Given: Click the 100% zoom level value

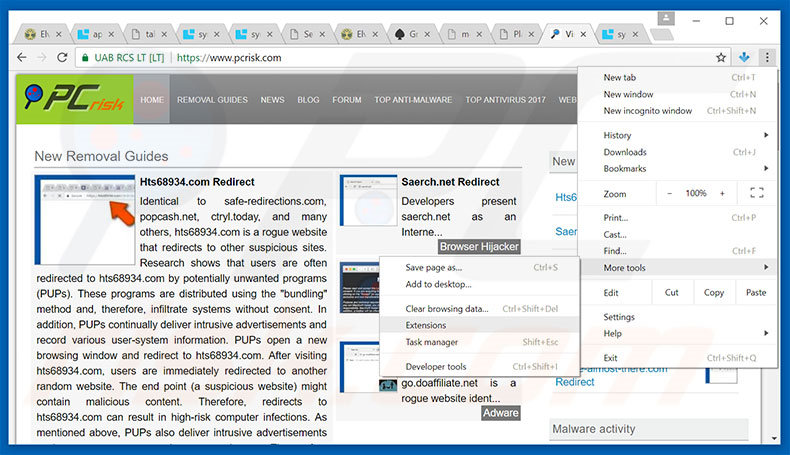Looking at the screenshot, I should click(695, 193).
